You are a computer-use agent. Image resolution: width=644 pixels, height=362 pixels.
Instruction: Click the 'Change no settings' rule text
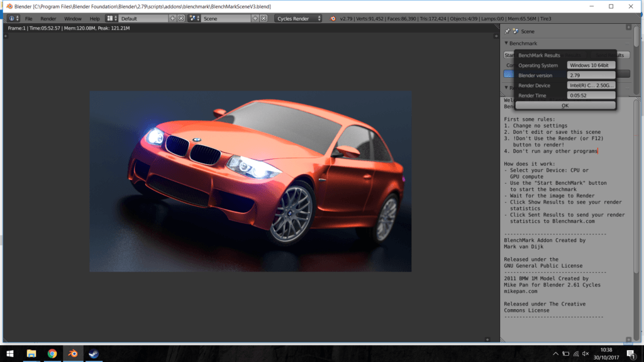[536, 126]
